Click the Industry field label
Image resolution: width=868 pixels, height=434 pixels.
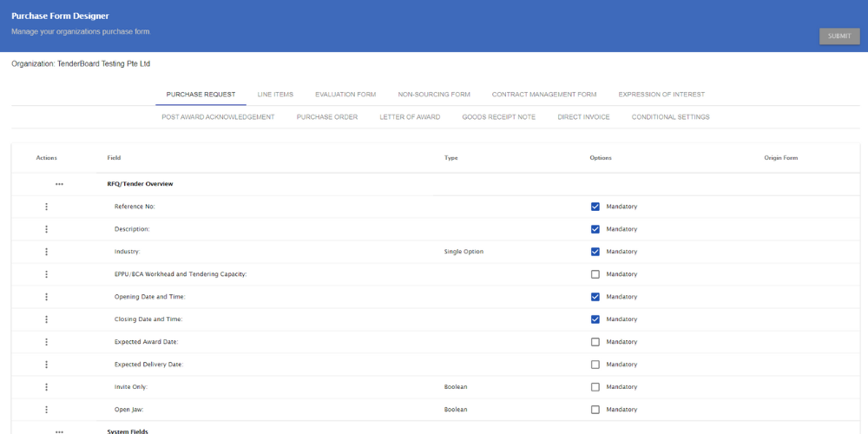128,252
